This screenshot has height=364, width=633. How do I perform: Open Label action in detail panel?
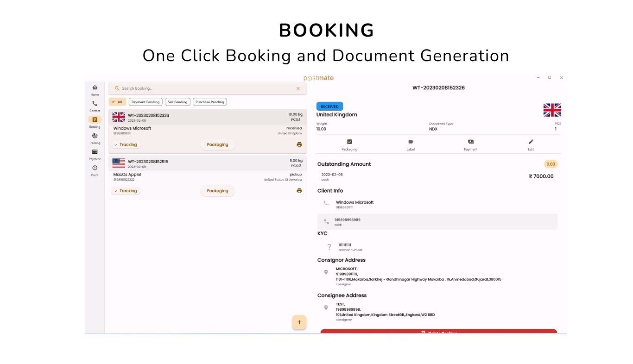(x=411, y=145)
